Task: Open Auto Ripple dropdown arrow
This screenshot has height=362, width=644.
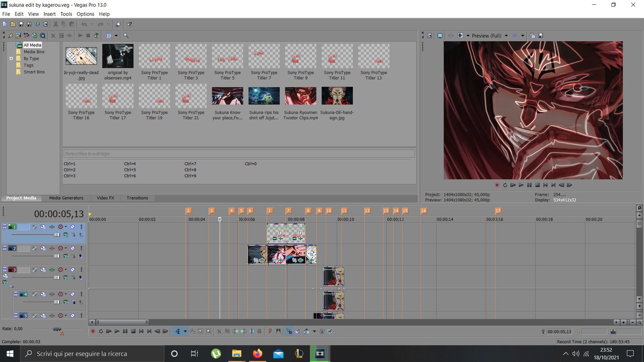Action: (314, 331)
